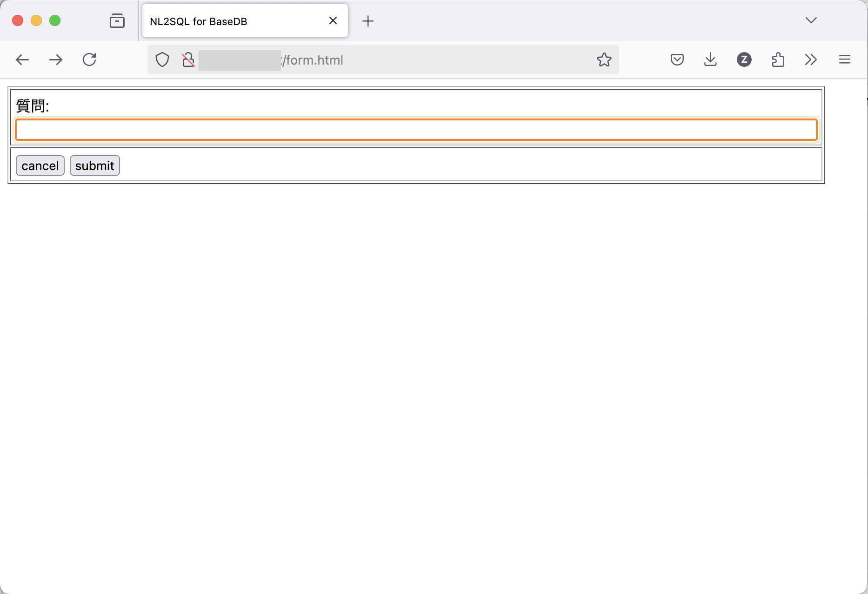Image resolution: width=868 pixels, height=594 pixels.
Task: Bookmark this page with the star
Action: point(604,59)
